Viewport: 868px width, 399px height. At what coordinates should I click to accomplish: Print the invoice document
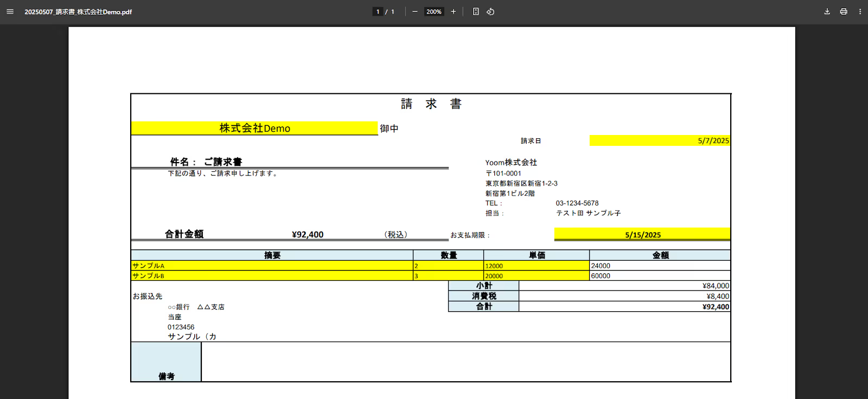coord(844,11)
